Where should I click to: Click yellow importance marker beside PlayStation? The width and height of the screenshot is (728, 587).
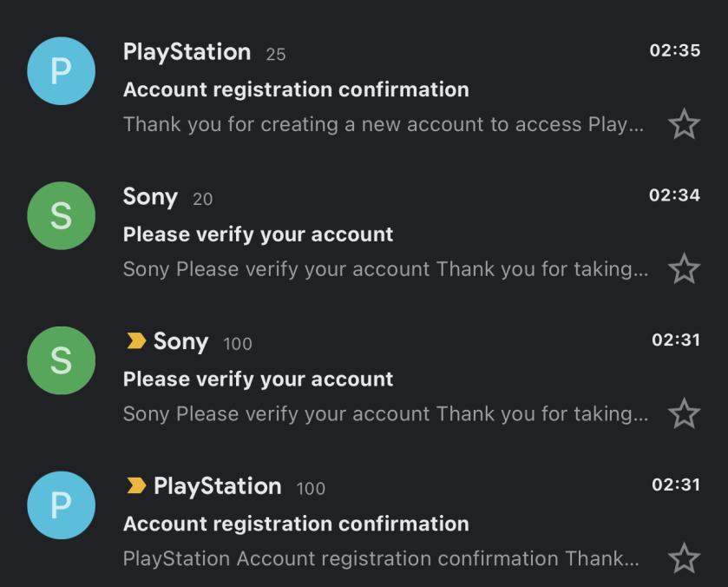click(x=136, y=485)
